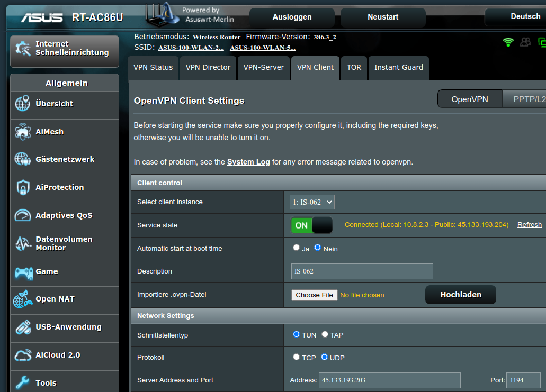
Task: Open the Adaptives QoS menu entry
Action: 65,216
